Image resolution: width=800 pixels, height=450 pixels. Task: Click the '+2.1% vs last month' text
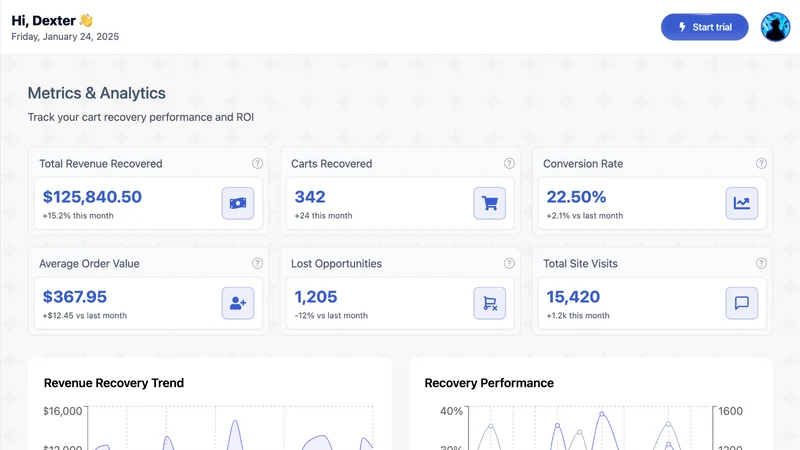click(x=585, y=216)
